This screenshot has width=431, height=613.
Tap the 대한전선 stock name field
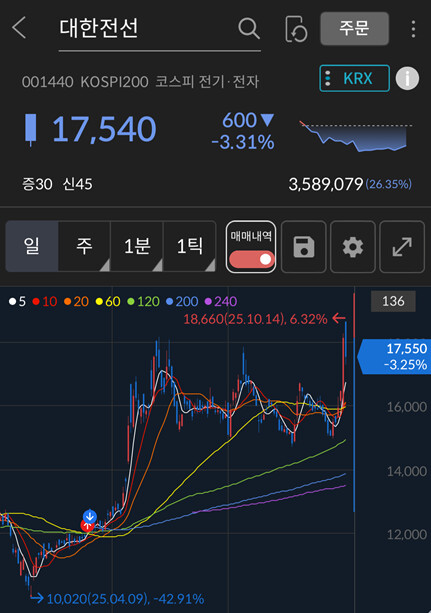point(160,29)
